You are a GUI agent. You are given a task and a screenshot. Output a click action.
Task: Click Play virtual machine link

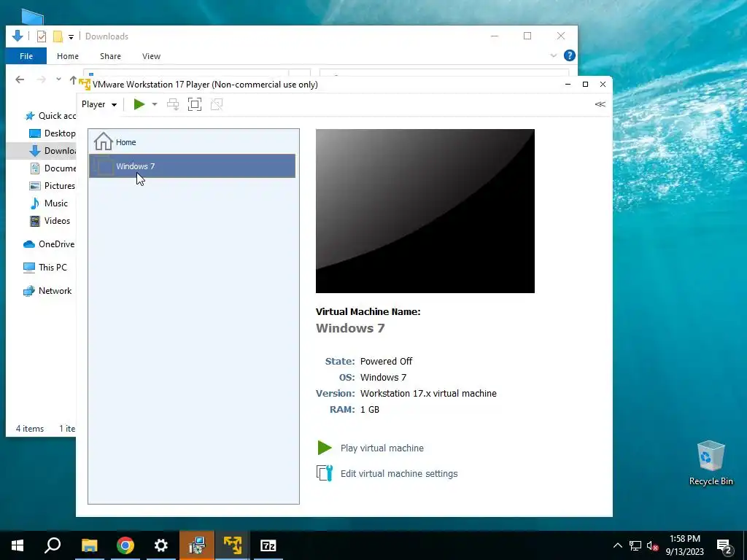tap(382, 448)
